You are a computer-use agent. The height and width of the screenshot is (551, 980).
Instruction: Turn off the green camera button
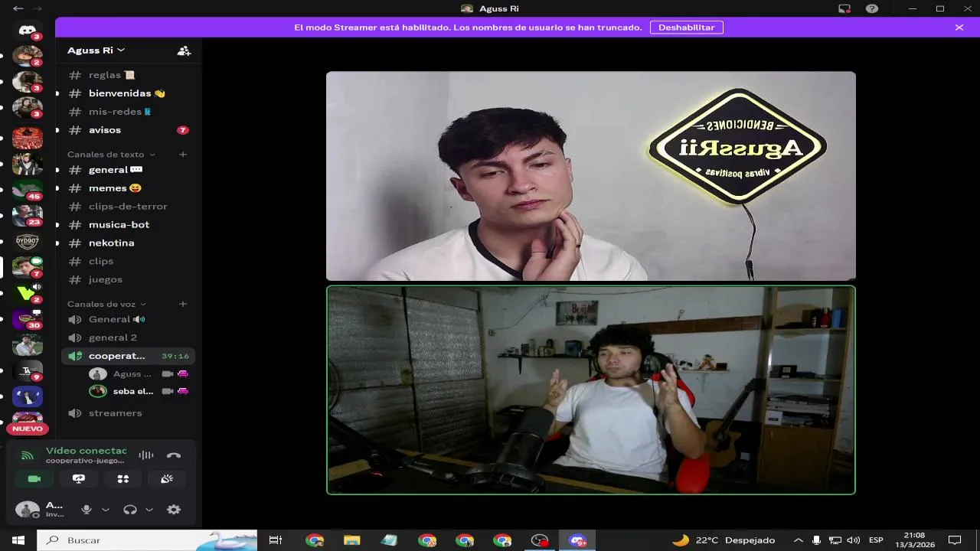point(34,479)
